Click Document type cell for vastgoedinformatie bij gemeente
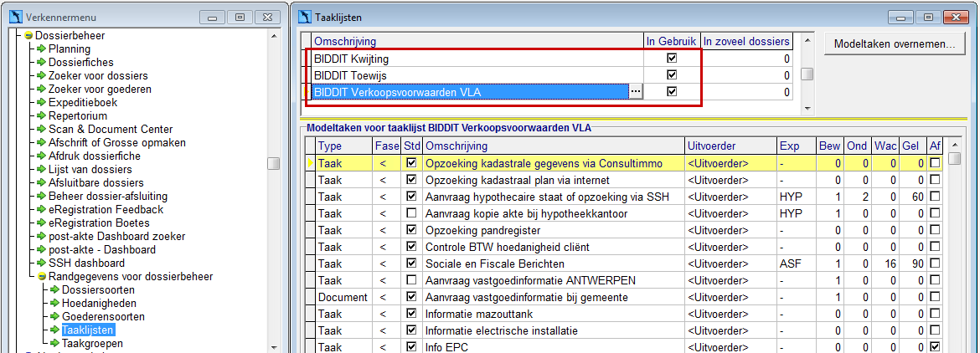This screenshot has height=353, width=980. pyautogui.click(x=344, y=298)
